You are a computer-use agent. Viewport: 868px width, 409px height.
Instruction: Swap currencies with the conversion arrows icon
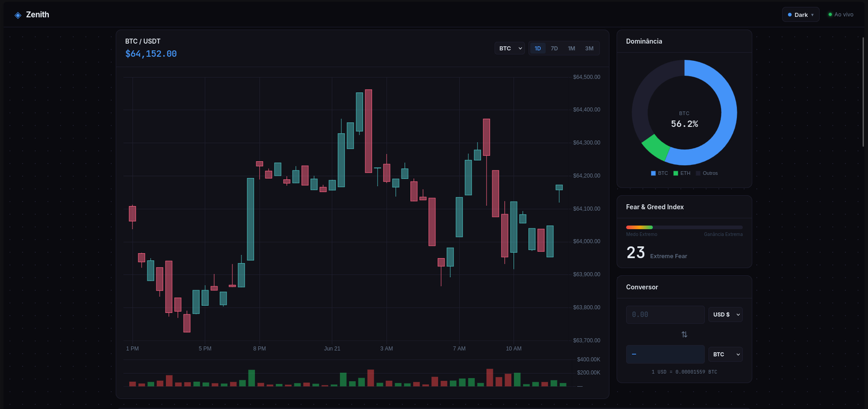coord(684,335)
